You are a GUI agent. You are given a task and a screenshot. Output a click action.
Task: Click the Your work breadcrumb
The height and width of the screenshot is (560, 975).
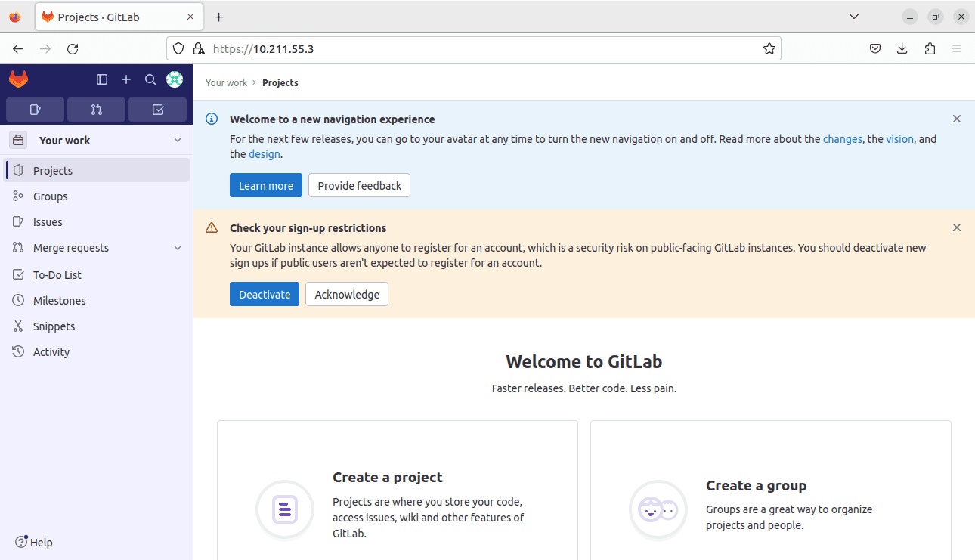(226, 82)
